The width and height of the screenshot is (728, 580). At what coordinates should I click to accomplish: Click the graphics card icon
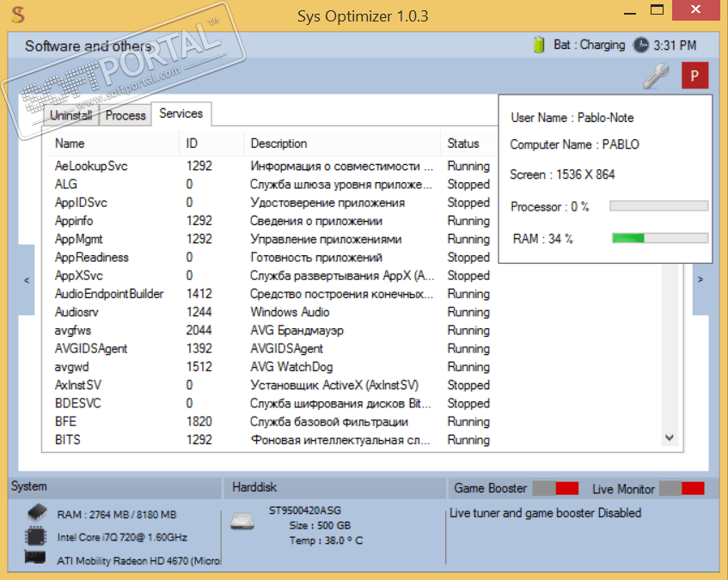(x=35, y=558)
